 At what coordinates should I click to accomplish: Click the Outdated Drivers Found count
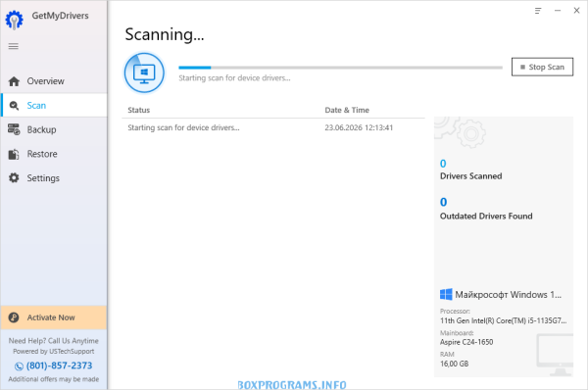coord(444,202)
